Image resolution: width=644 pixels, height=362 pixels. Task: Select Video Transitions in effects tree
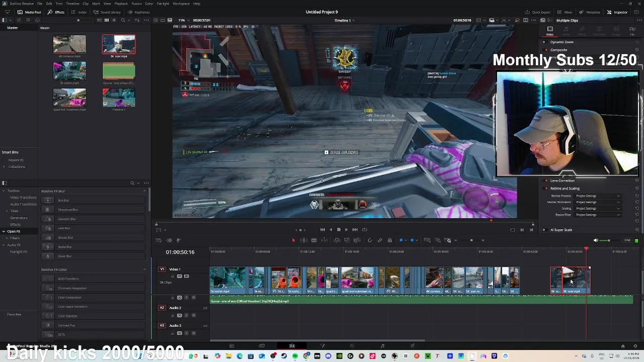coord(23,198)
